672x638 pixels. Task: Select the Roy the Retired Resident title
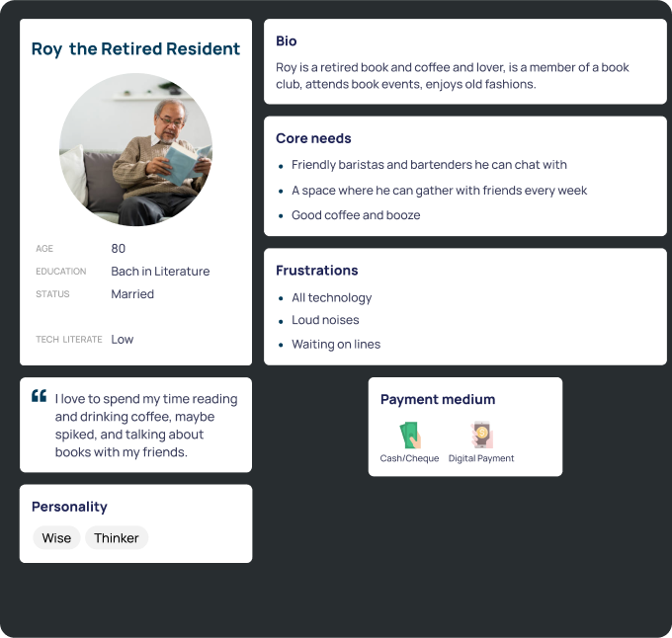tap(135, 48)
